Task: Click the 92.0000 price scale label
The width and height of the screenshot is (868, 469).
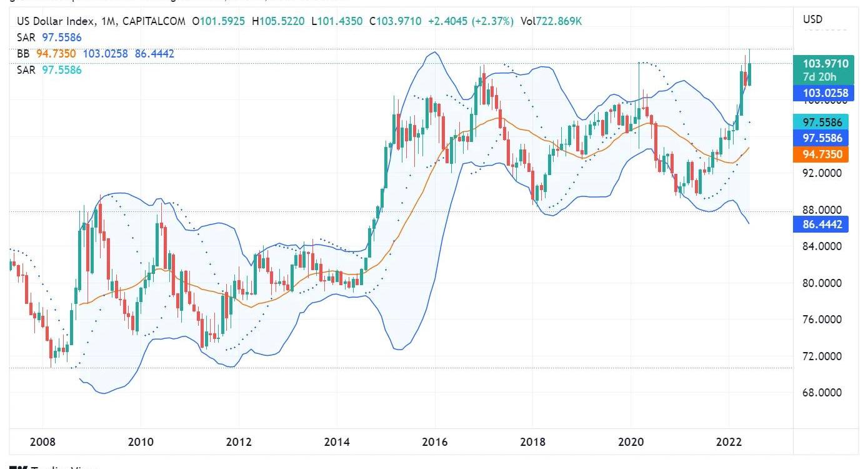Action: [822, 173]
